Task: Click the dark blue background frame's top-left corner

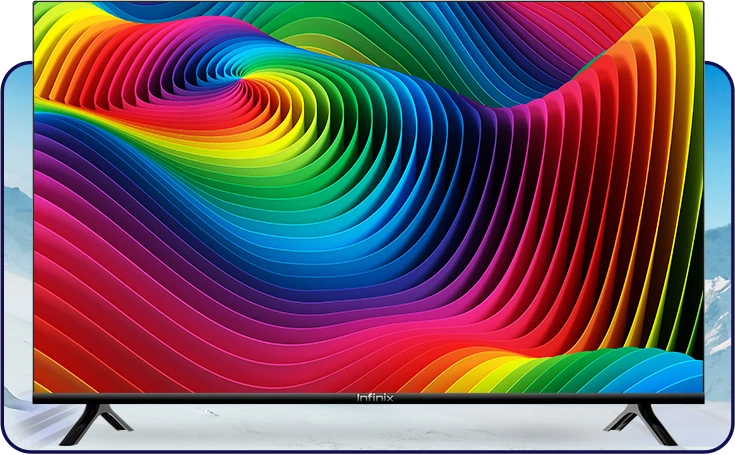Action: 8,72
